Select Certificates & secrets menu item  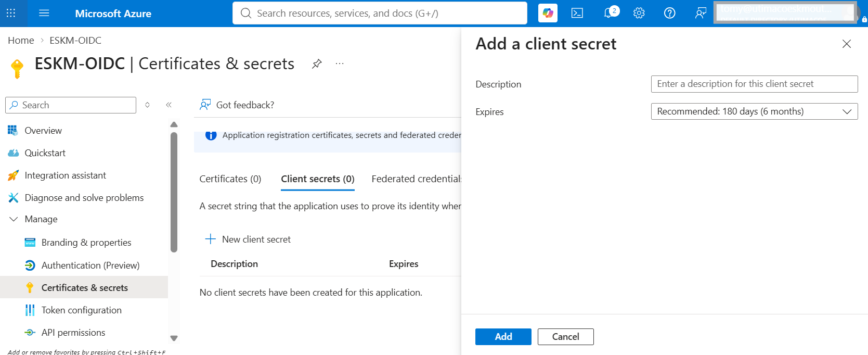coord(84,287)
